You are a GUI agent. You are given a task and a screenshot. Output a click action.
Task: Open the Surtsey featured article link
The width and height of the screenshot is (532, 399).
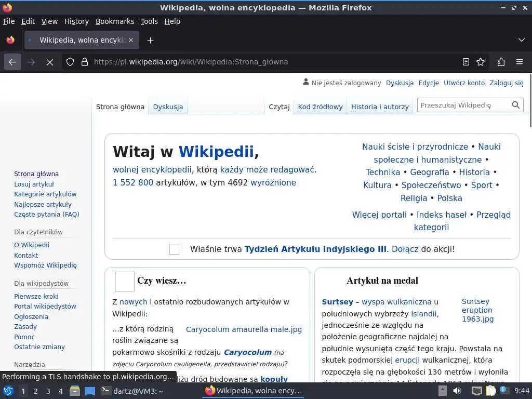[x=337, y=302]
